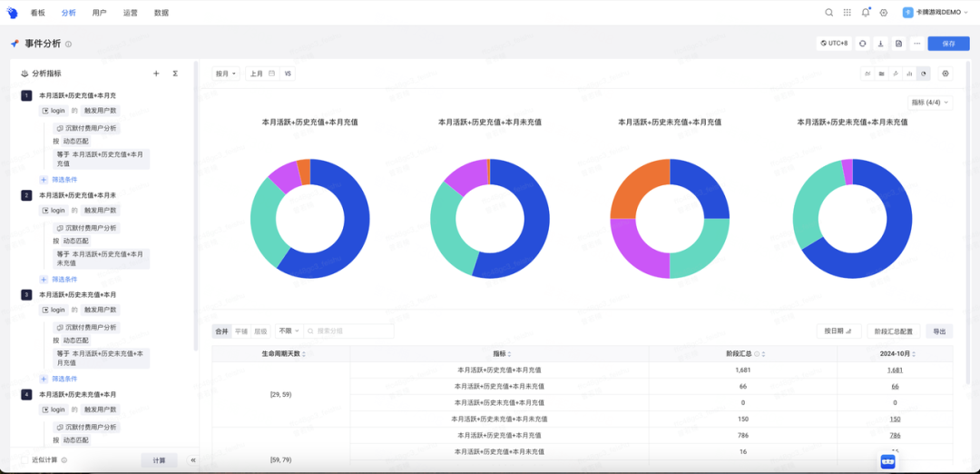
Task: Click the blue floating chat widget icon
Action: (887, 461)
